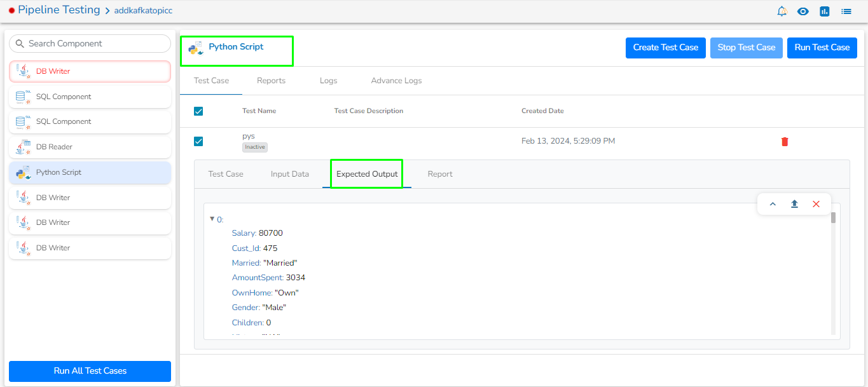This screenshot has width=868, height=387.
Task: Click the Salary value 80700
Action: tap(271, 233)
